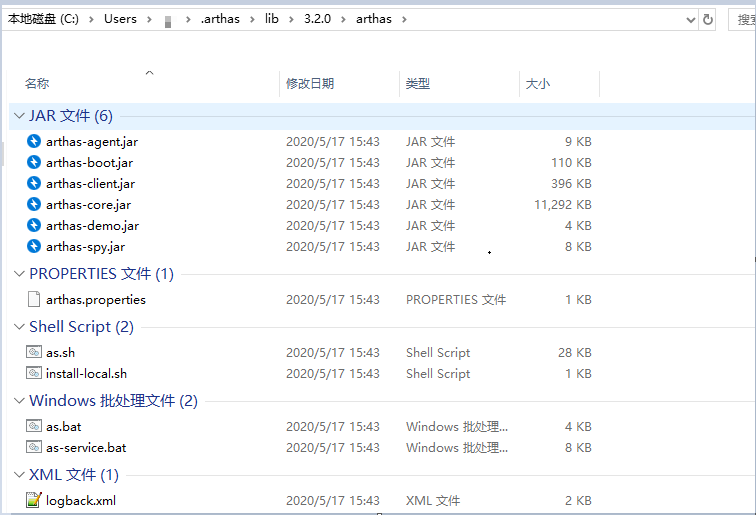This screenshot has height=515, width=756.
Task: Select the arthas-demo.jar file name
Action: point(93,226)
